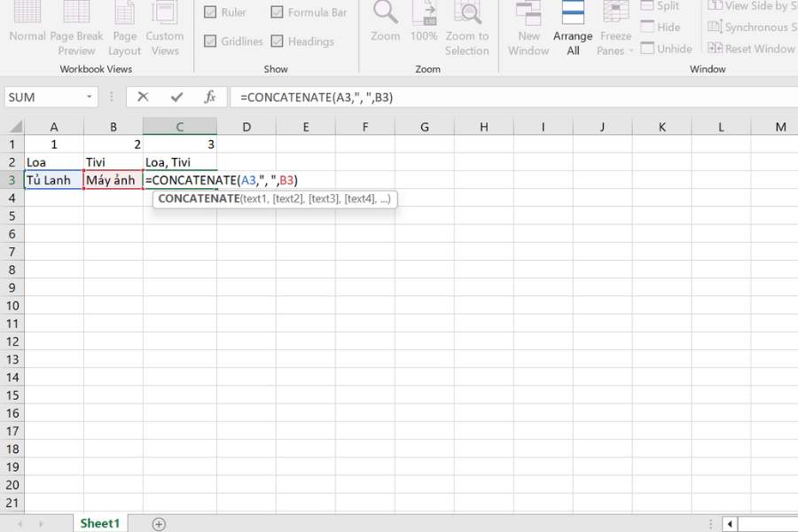Image resolution: width=798 pixels, height=532 pixels.
Task: Click the Zoom to Selection icon
Action: pos(467,13)
